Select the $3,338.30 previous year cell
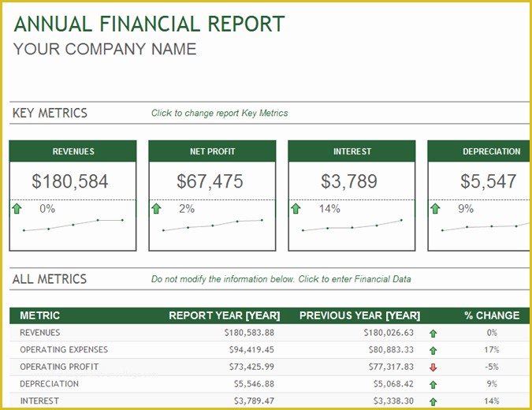532x410 pixels. (393, 401)
